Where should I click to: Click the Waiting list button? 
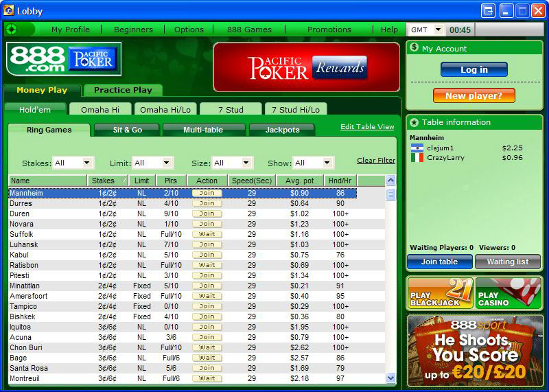(x=508, y=262)
